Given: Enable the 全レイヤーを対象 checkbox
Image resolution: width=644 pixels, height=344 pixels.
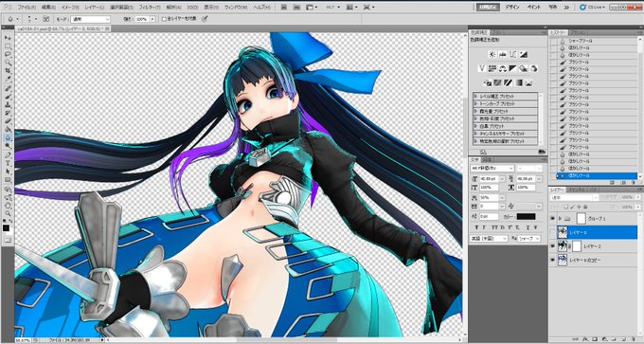Looking at the screenshot, I should click(x=164, y=19).
